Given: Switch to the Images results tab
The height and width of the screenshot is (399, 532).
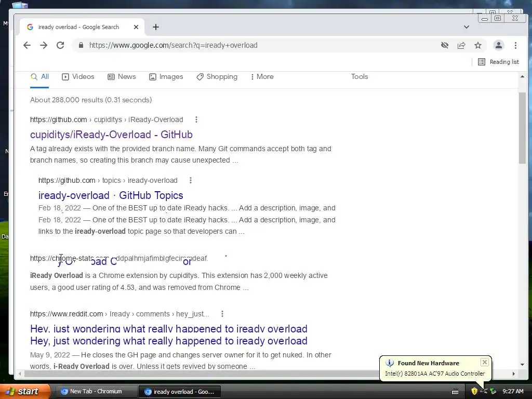Looking at the screenshot, I should click(x=166, y=77).
